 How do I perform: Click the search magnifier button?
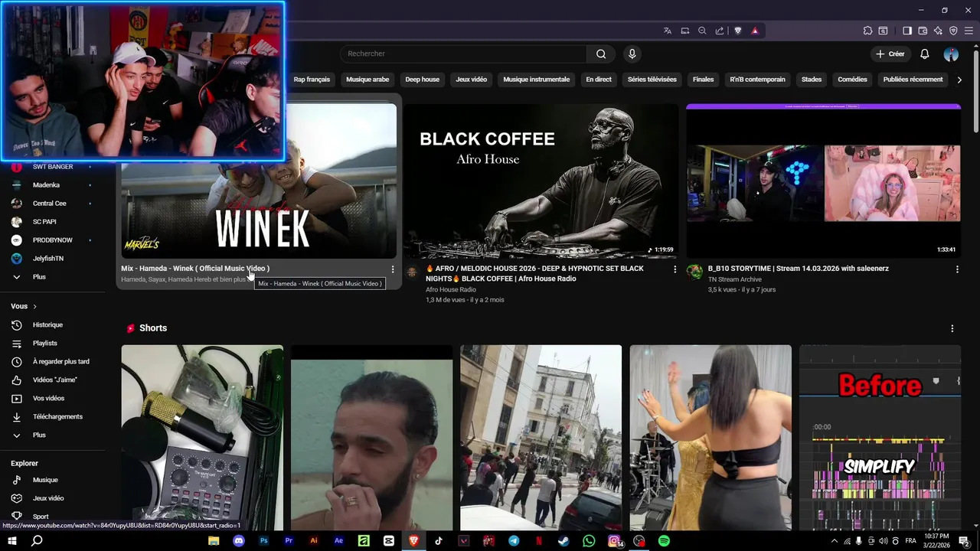click(601, 54)
